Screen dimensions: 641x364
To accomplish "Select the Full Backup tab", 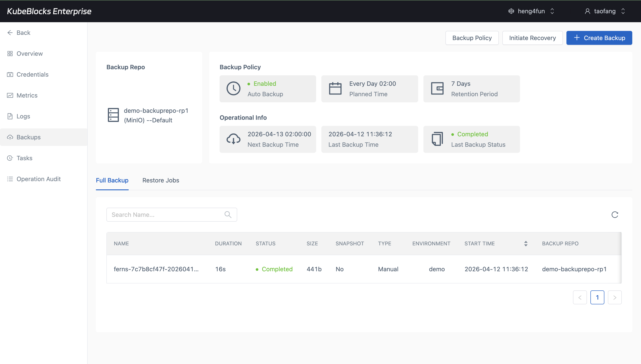I will pyautogui.click(x=112, y=180).
